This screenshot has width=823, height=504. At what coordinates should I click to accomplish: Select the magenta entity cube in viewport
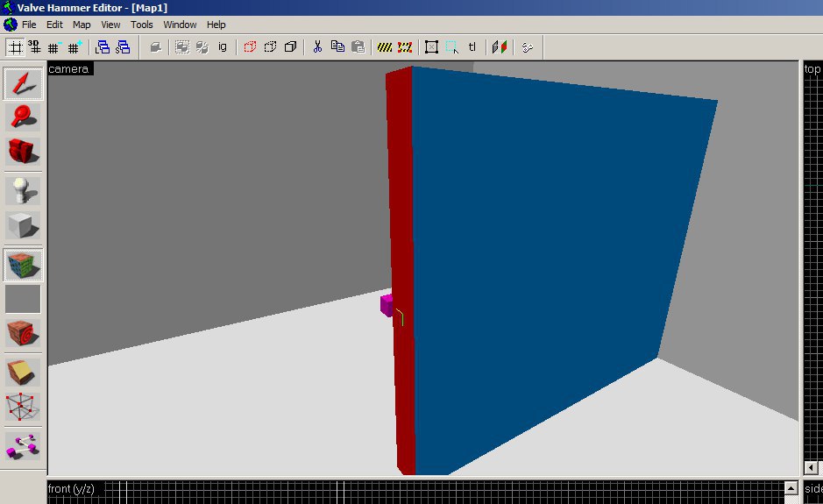pyautogui.click(x=387, y=306)
